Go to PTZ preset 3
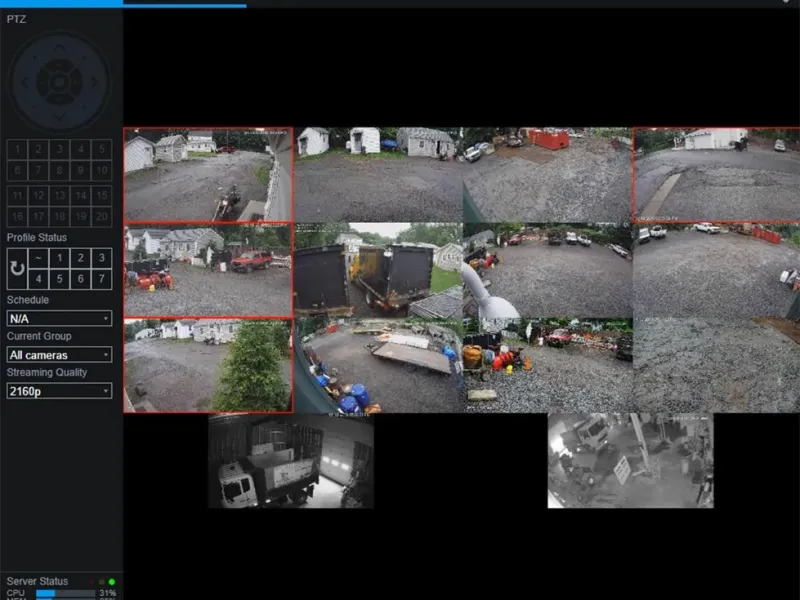Screen dimensions: 800x600 coord(60,149)
